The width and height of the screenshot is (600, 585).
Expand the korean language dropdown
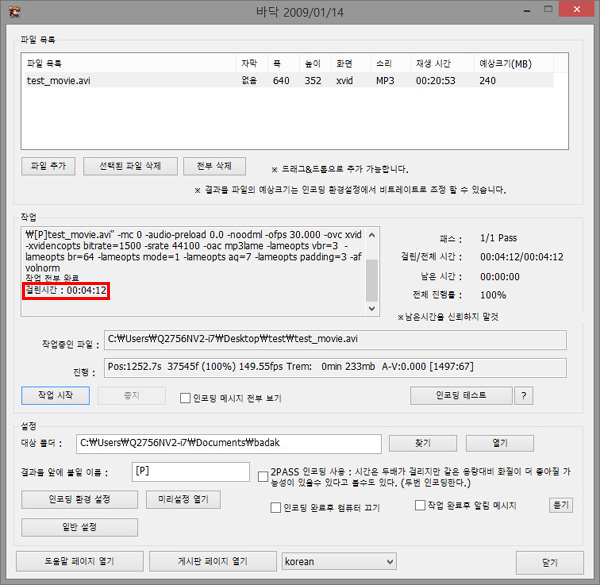tap(339, 562)
